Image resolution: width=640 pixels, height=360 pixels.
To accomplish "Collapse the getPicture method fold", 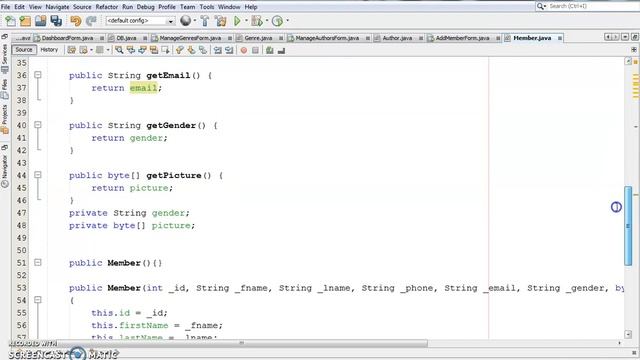I will point(38,175).
